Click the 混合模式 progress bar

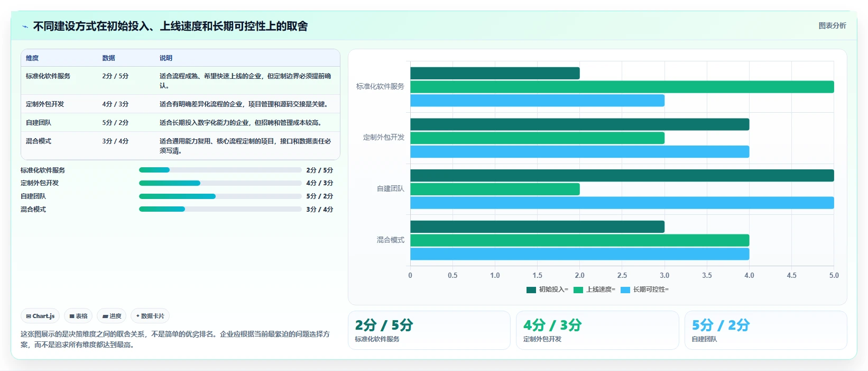coord(220,209)
